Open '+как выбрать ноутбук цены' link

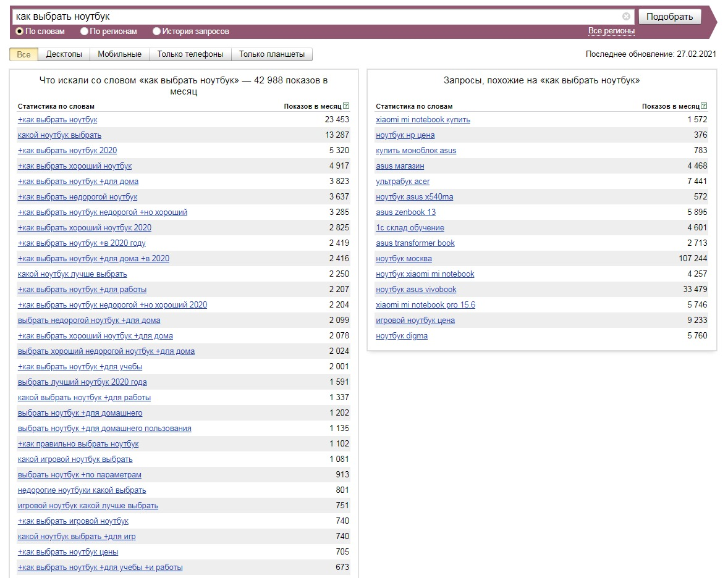[x=68, y=552]
